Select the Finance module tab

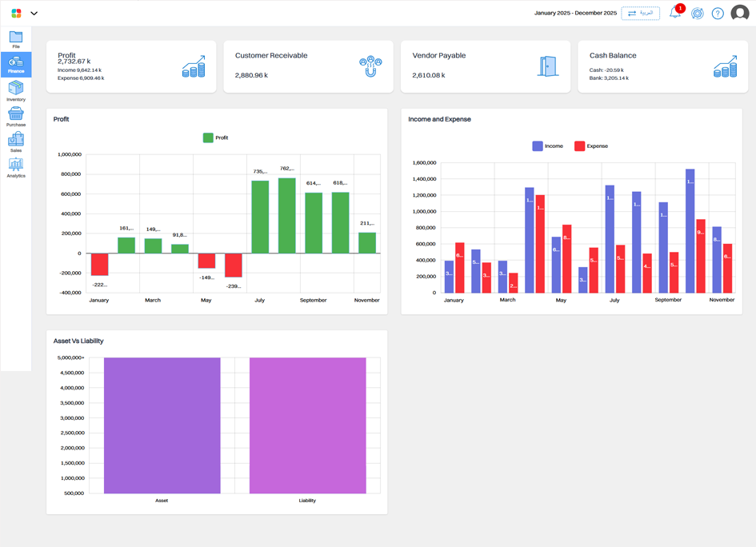tap(16, 65)
